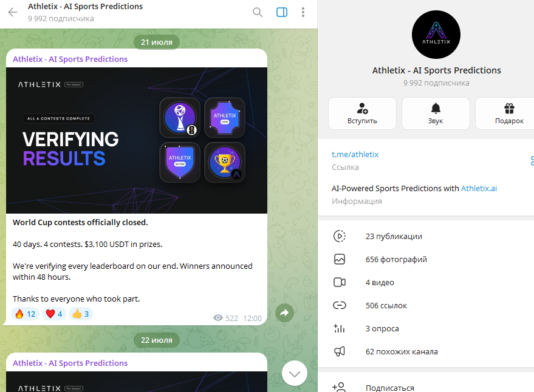Click the links chain icon
The height and width of the screenshot is (392, 534).
(339, 306)
